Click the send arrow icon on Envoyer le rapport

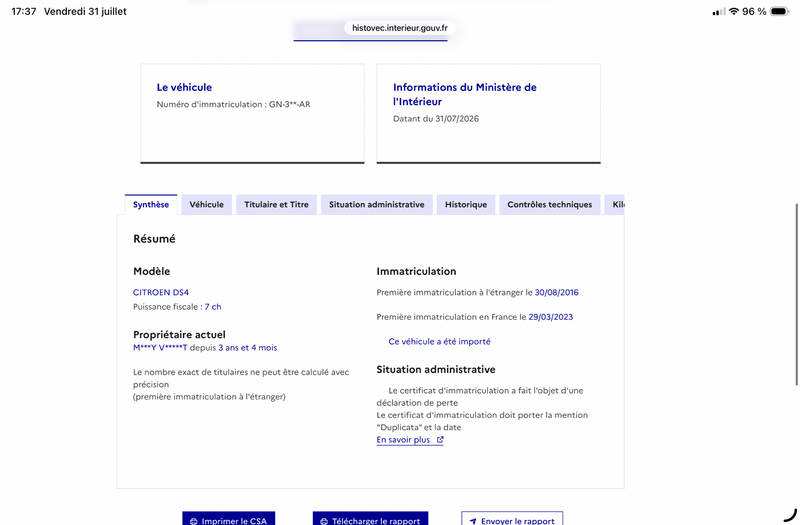473,521
